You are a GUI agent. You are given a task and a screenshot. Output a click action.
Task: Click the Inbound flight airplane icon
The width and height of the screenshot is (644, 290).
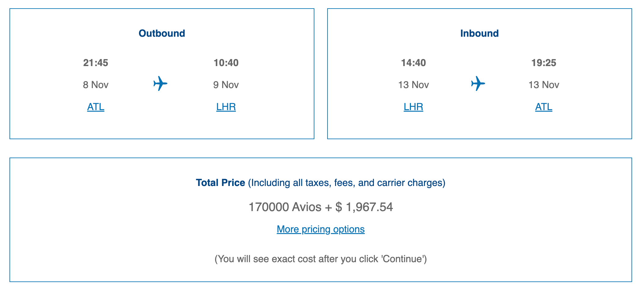[478, 84]
